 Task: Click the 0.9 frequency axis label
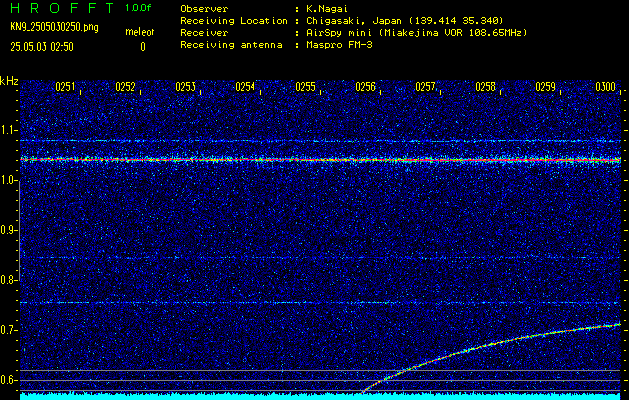(8, 230)
